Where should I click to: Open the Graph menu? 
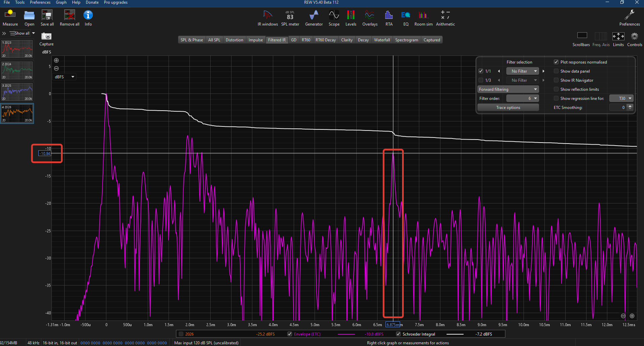click(61, 2)
